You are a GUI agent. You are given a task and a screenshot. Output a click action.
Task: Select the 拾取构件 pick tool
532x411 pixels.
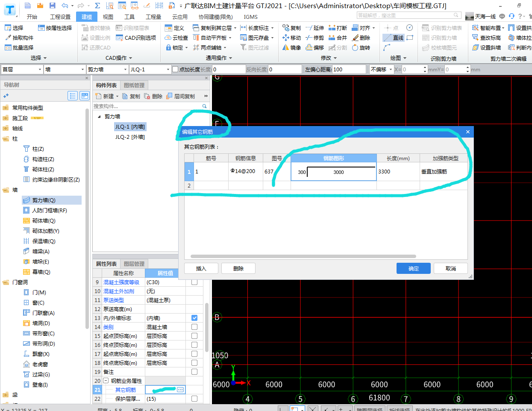pos(19,38)
